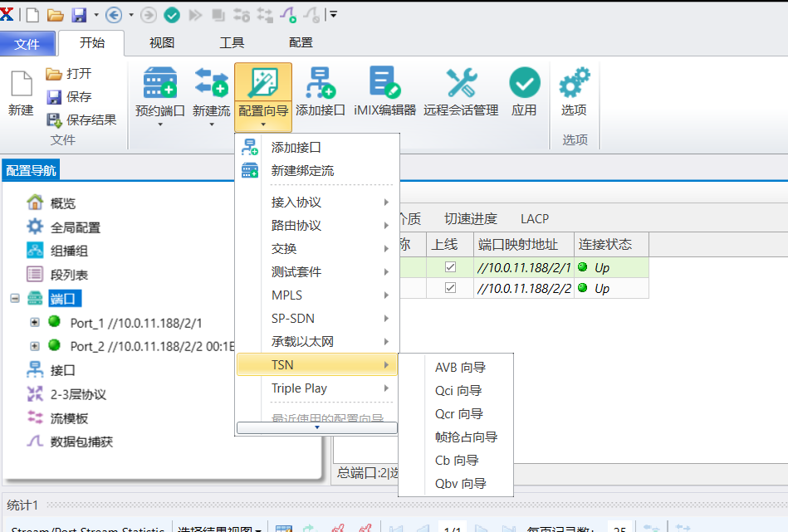Click 添加接口 icon in the ribbon
788x532 pixels.
[321, 82]
